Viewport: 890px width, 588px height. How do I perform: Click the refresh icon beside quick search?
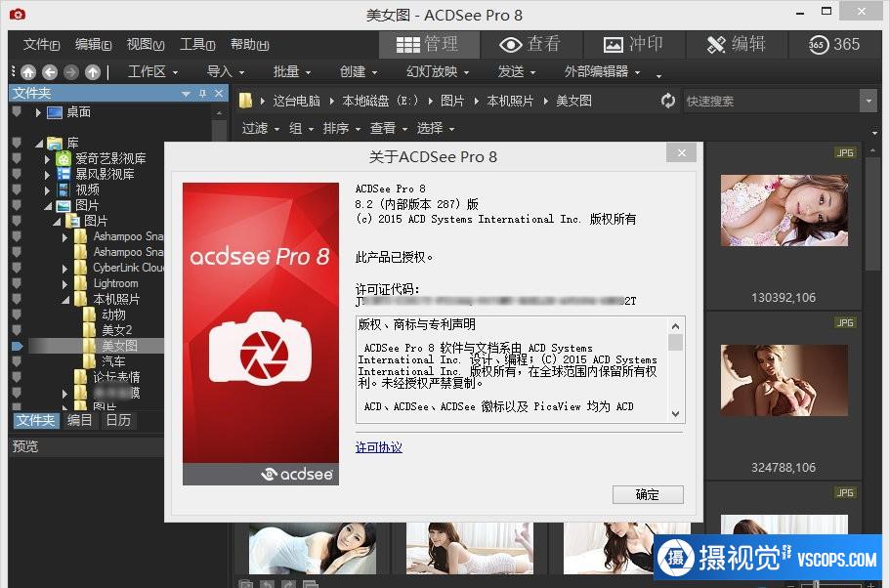(x=668, y=101)
